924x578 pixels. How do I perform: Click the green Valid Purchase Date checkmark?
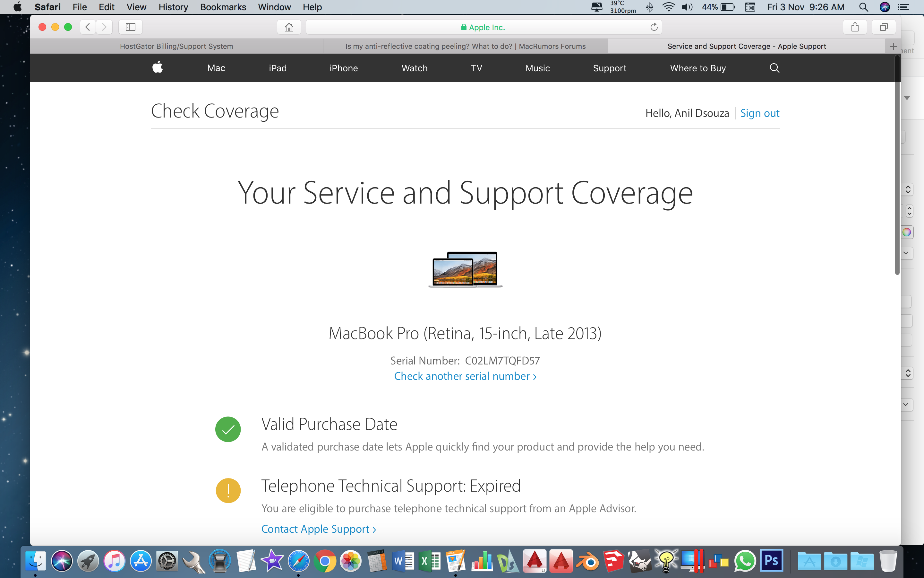pos(228,429)
